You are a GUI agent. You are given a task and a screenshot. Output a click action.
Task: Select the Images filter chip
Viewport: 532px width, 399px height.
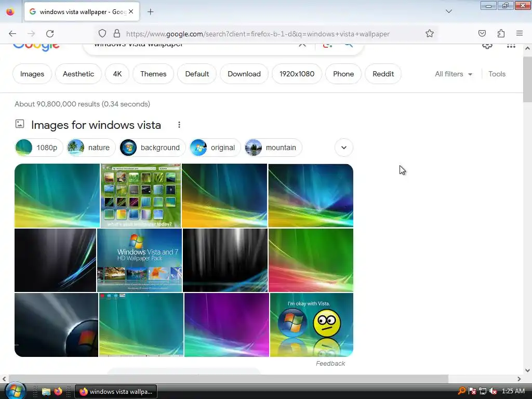tap(32, 74)
